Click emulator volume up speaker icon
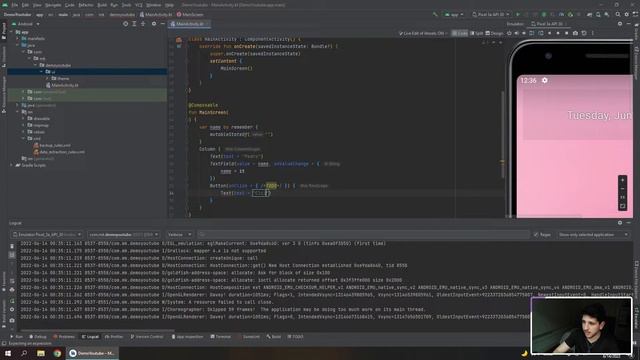The image size is (640, 360). tap(516, 33)
